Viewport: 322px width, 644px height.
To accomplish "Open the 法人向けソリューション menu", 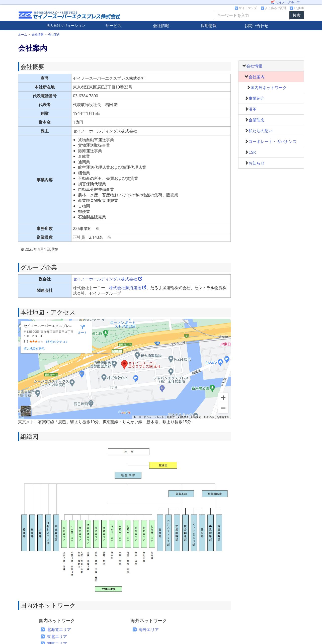I will 66,26.
